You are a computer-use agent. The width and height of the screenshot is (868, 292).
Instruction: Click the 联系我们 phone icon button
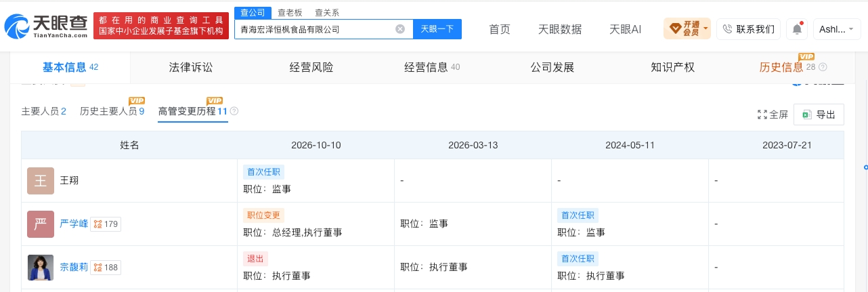pos(748,29)
